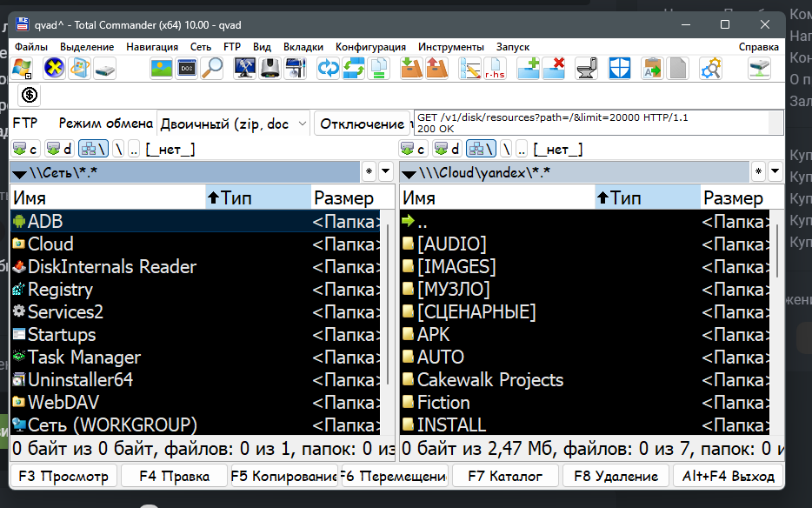The height and width of the screenshot is (508, 812).
Task: Click the toilet toolbar icon
Action: (587, 69)
